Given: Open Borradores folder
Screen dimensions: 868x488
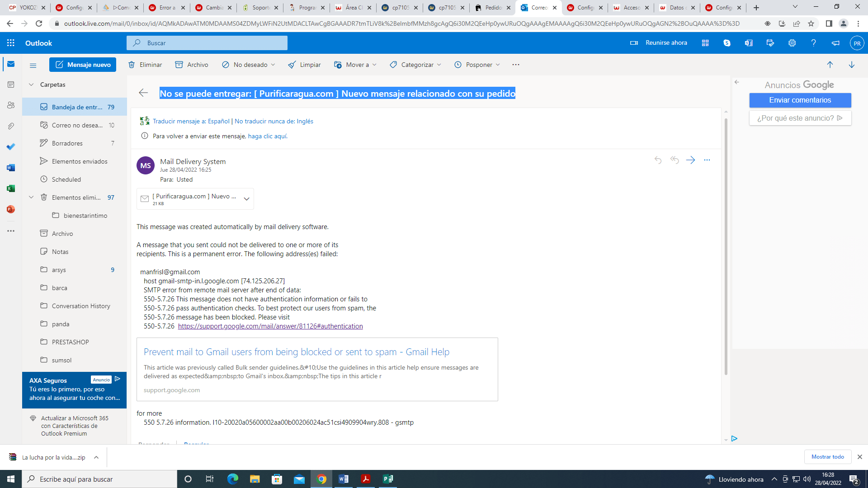Looking at the screenshot, I should click(75, 143).
